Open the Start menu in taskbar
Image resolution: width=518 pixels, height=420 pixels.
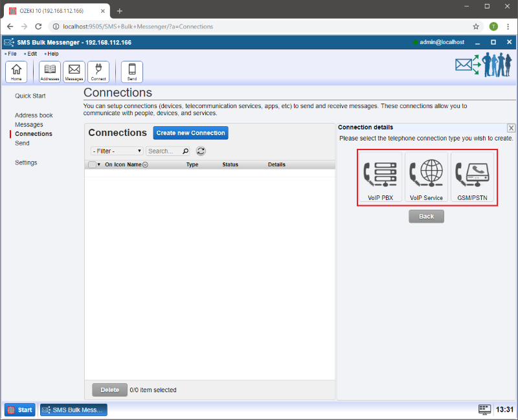click(20, 410)
